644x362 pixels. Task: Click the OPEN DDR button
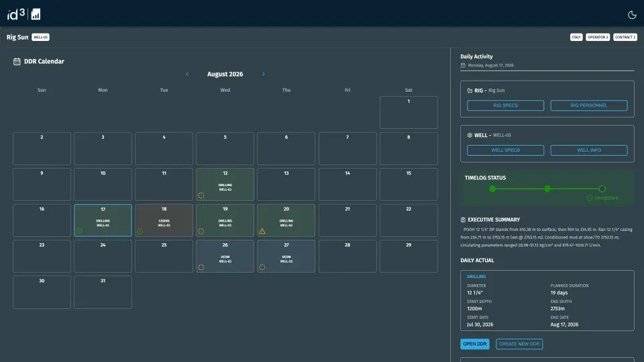coord(475,344)
